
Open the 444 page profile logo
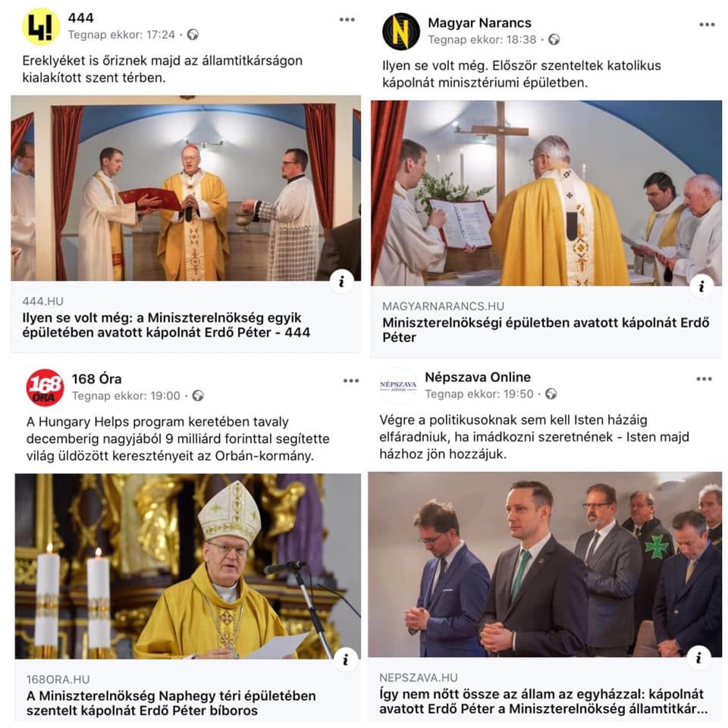41,27
